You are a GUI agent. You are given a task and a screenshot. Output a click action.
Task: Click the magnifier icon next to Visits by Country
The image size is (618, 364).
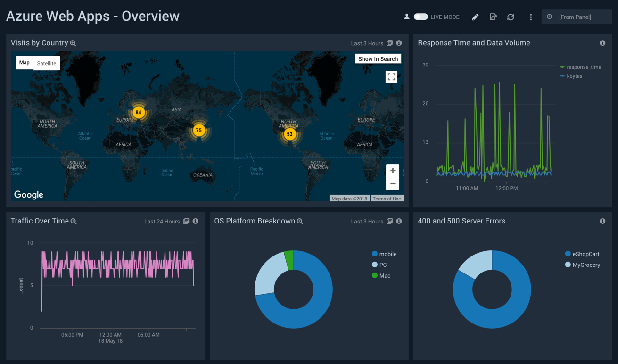click(x=73, y=43)
